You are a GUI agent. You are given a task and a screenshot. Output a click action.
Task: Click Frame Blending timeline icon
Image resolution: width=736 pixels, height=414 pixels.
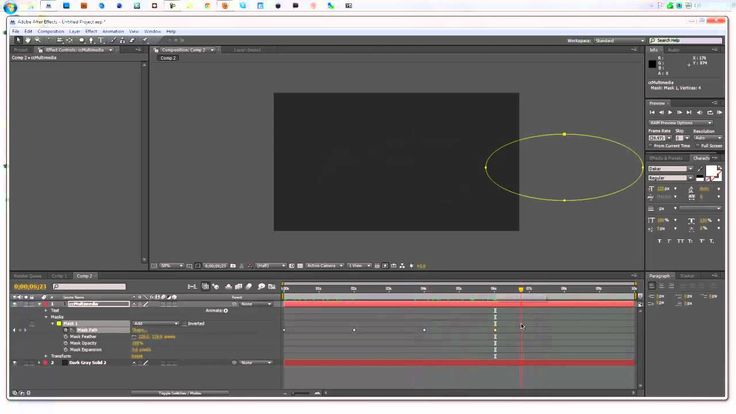tap(238, 286)
